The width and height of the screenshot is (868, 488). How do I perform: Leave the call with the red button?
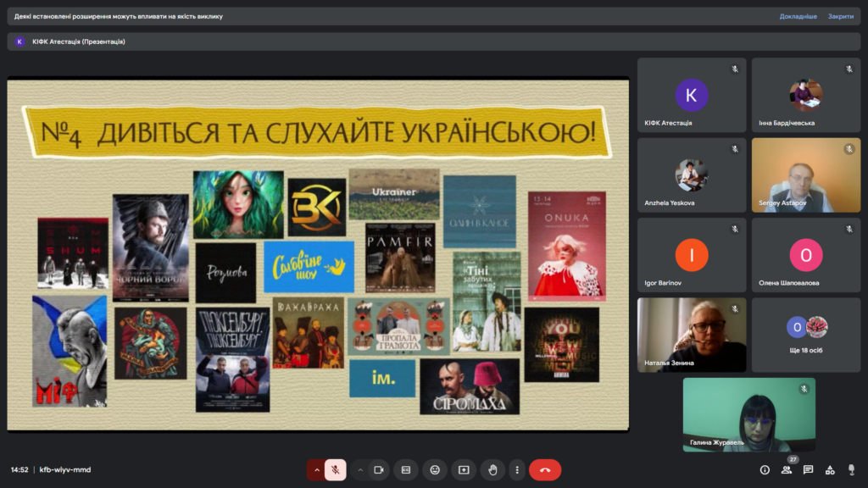pos(545,469)
